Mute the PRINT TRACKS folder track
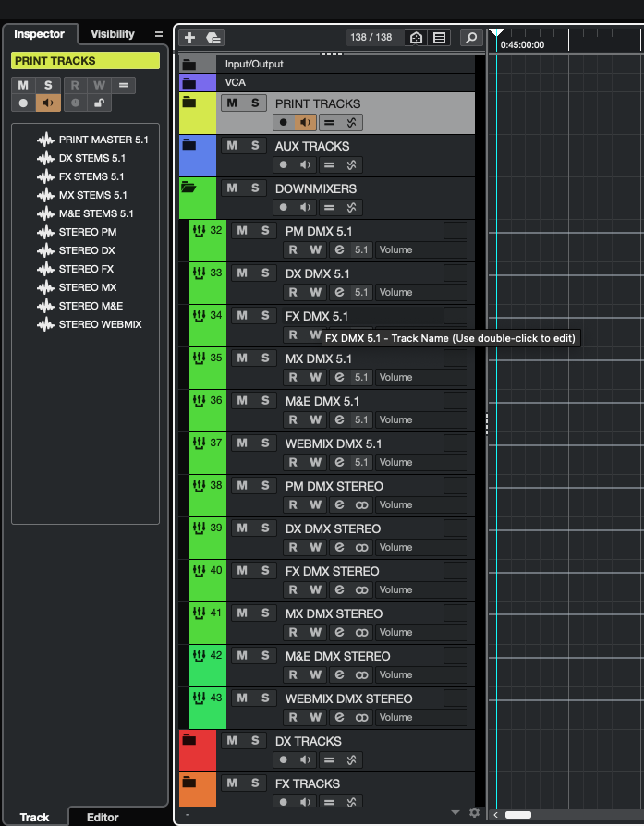This screenshot has height=826, width=644. pyautogui.click(x=232, y=103)
